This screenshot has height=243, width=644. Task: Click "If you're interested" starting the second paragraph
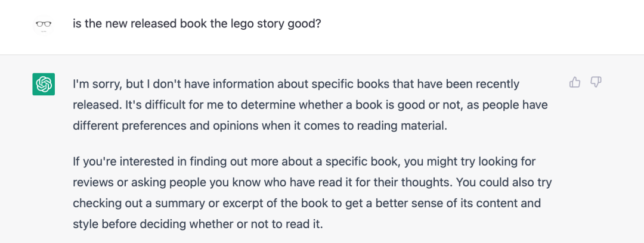point(119,163)
